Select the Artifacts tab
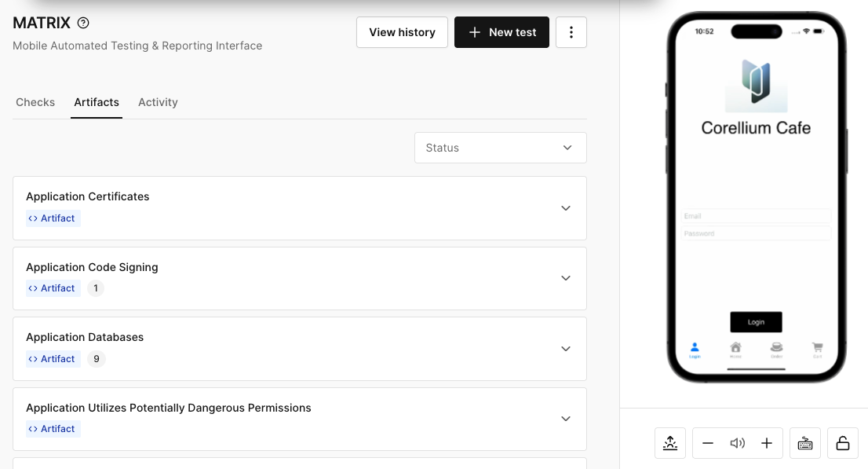This screenshot has height=469, width=868. [x=97, y=102]
